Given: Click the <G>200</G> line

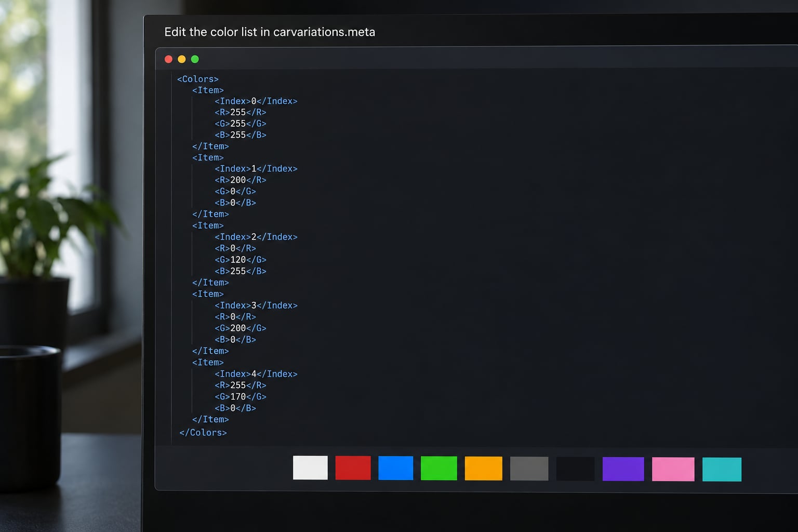Looking at the screenshot, I should pos(241,328).
